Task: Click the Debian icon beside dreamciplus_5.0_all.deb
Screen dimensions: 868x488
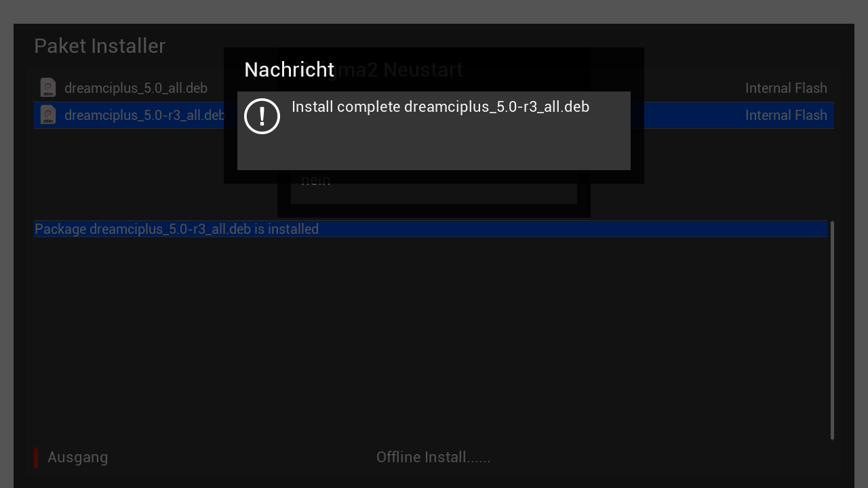Action: [x=48, y=87]
